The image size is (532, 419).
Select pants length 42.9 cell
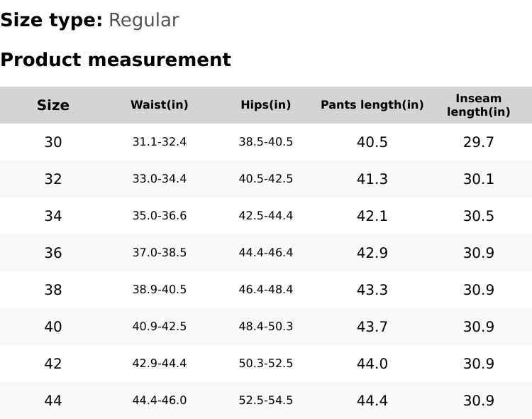coord(372,253)
